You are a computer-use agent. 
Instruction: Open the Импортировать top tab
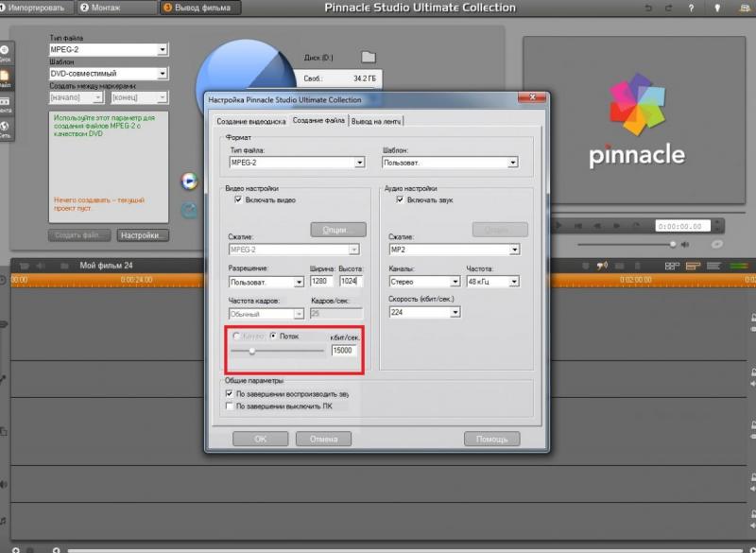(36, 8)
